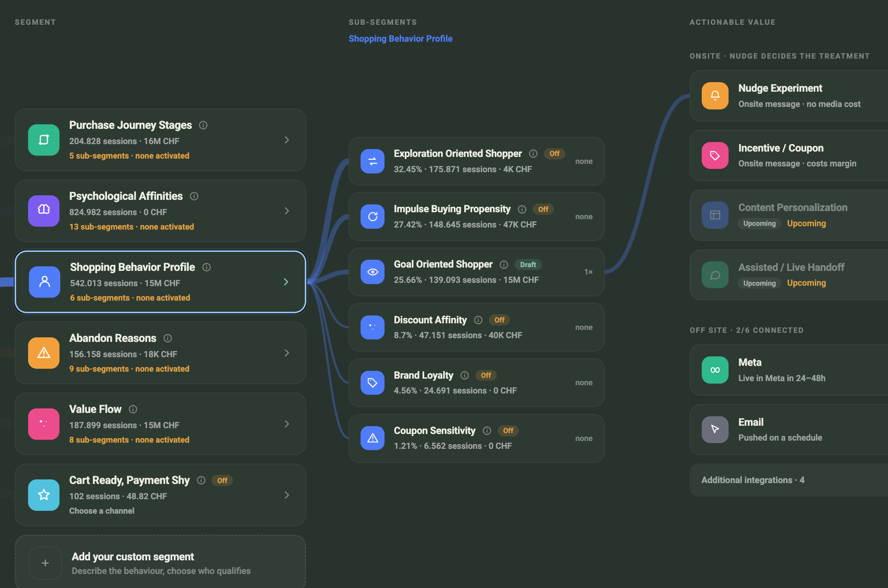Click the orange Abandon Reasons warning icon

(x=44, y=353)
